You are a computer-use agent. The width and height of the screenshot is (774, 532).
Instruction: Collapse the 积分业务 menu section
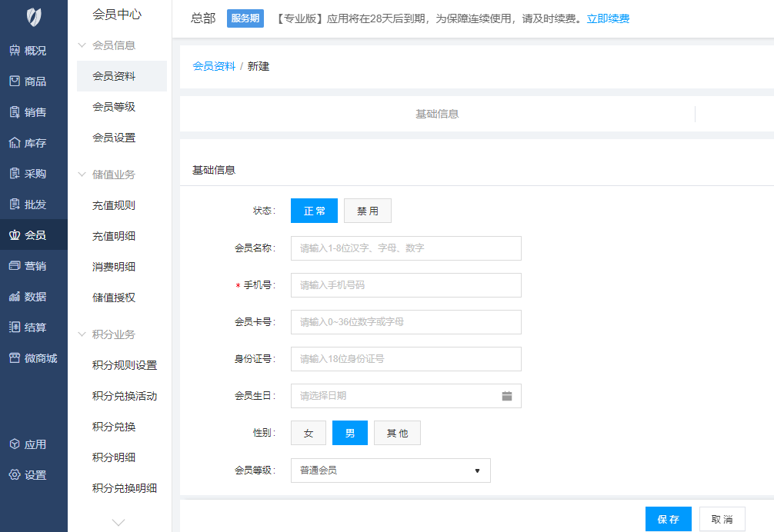[x=83, y=334]
